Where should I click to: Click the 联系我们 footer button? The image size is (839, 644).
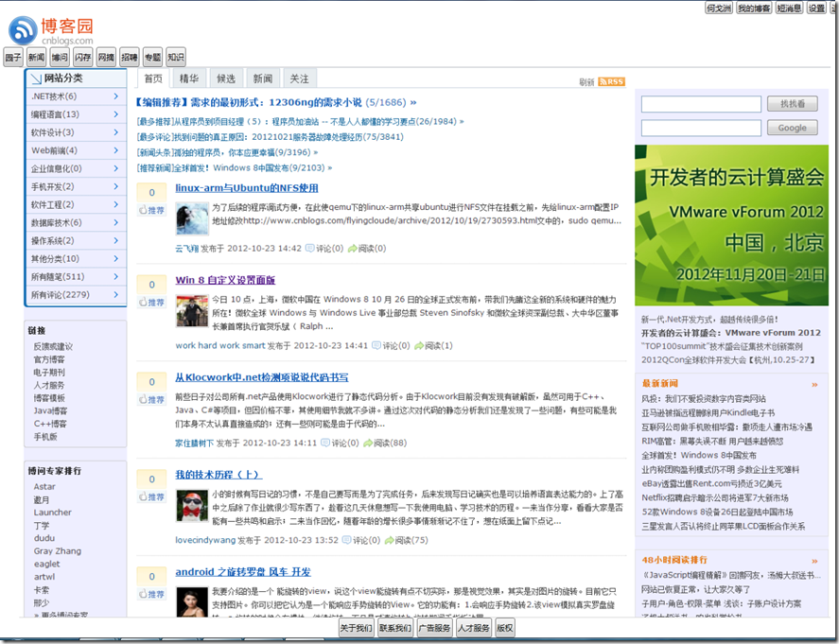click(x=394, y=628)
